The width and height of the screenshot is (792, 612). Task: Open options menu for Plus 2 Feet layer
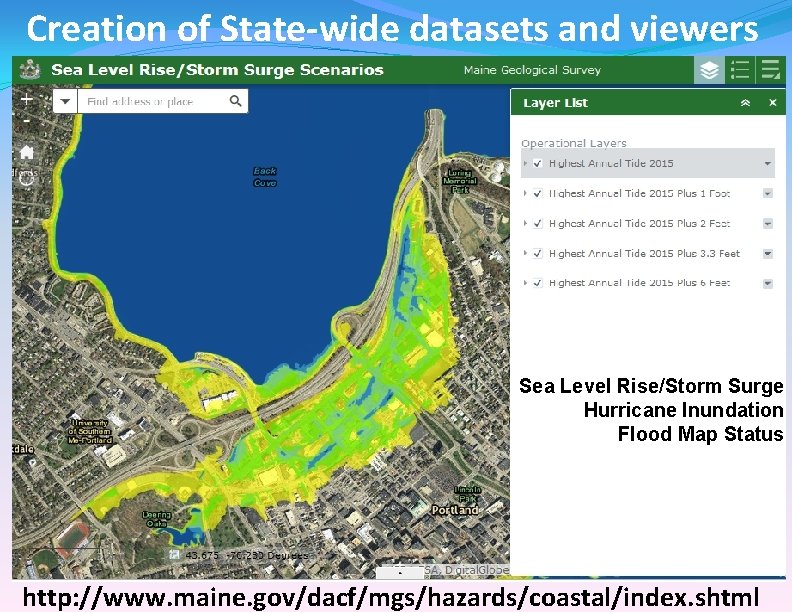tap(768, 224)
